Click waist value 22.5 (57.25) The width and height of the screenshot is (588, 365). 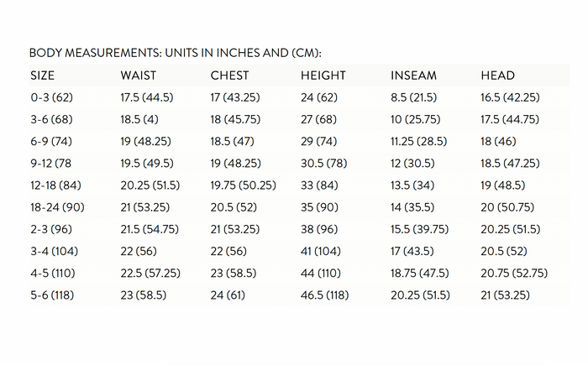(150, 273)
